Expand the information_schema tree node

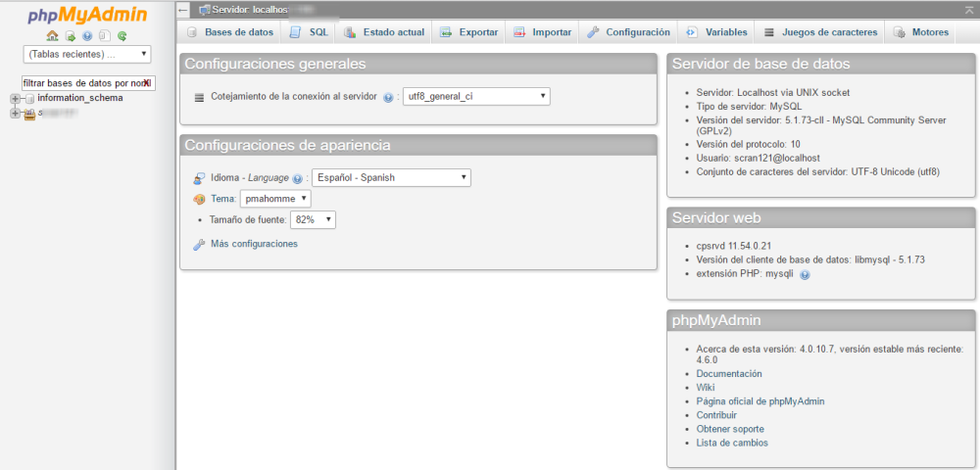16,98
